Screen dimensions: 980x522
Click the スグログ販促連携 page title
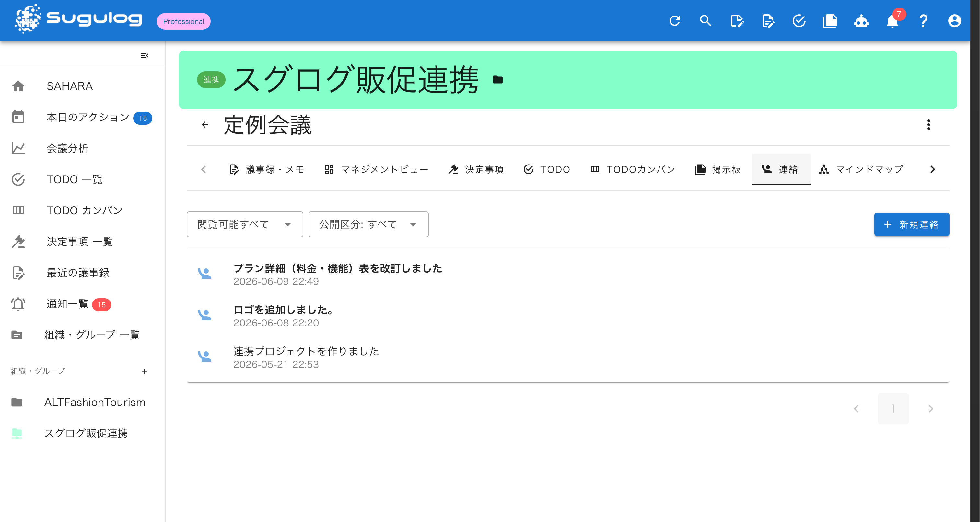[x=356, y=79]
